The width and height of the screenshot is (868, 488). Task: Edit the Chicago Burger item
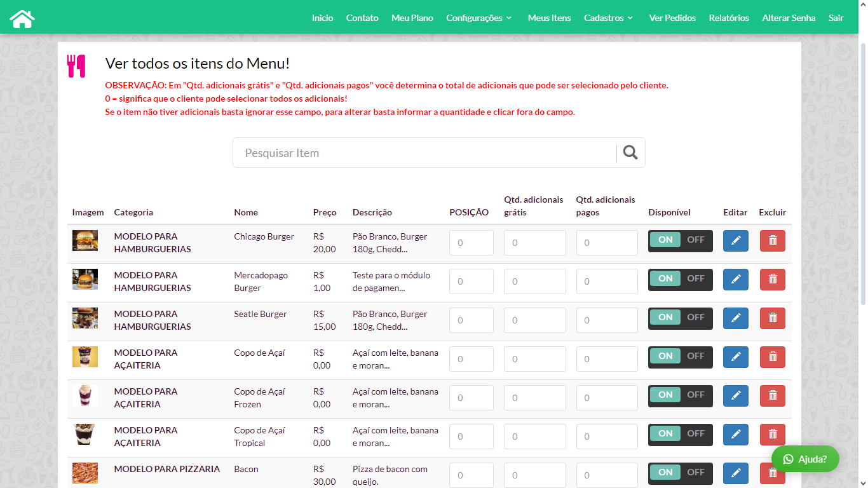(x=735, y=241)
